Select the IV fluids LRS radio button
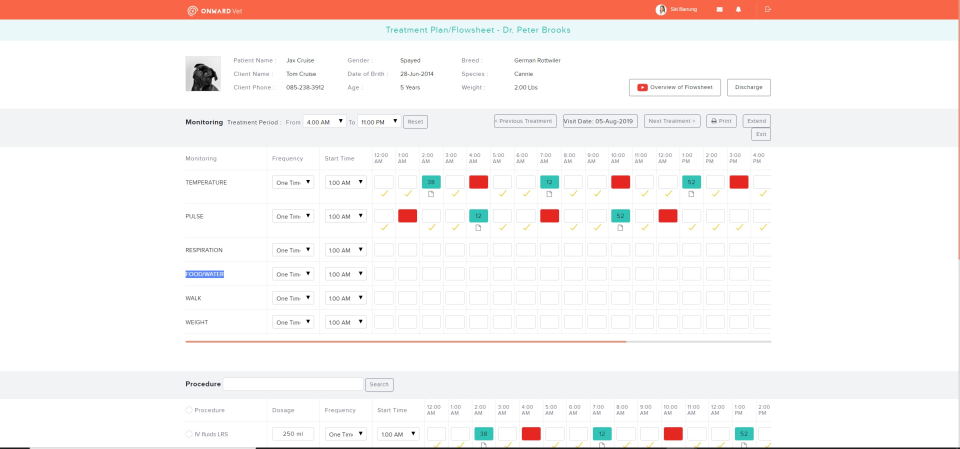960x449 pixels. pos(188,434)
